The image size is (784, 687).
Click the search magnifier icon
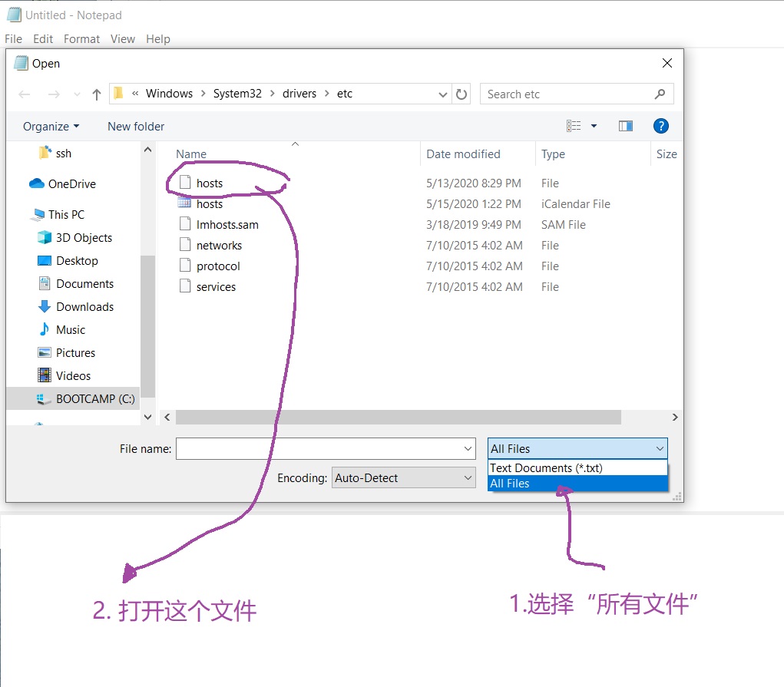pos(660,94)
